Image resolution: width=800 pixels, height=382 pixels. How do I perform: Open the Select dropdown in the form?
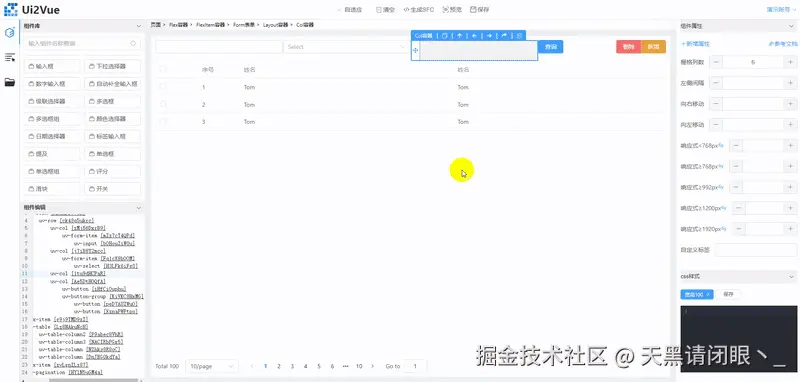346,47
